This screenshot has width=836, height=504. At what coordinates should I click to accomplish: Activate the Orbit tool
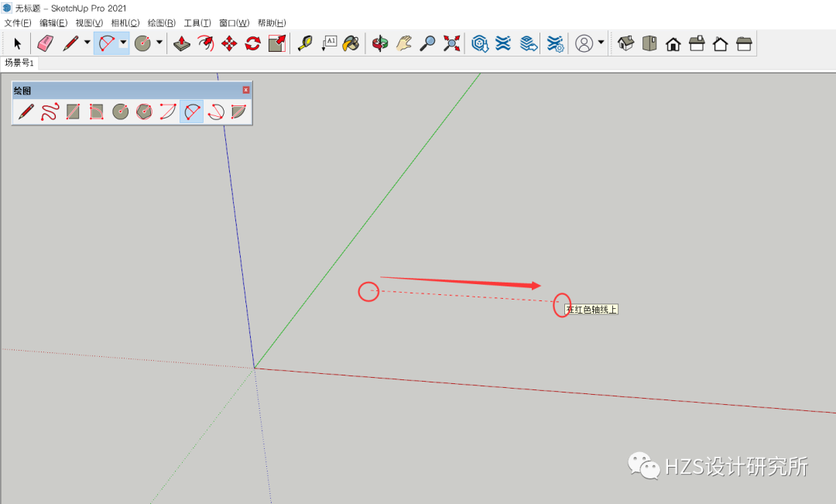coord(379,43)
